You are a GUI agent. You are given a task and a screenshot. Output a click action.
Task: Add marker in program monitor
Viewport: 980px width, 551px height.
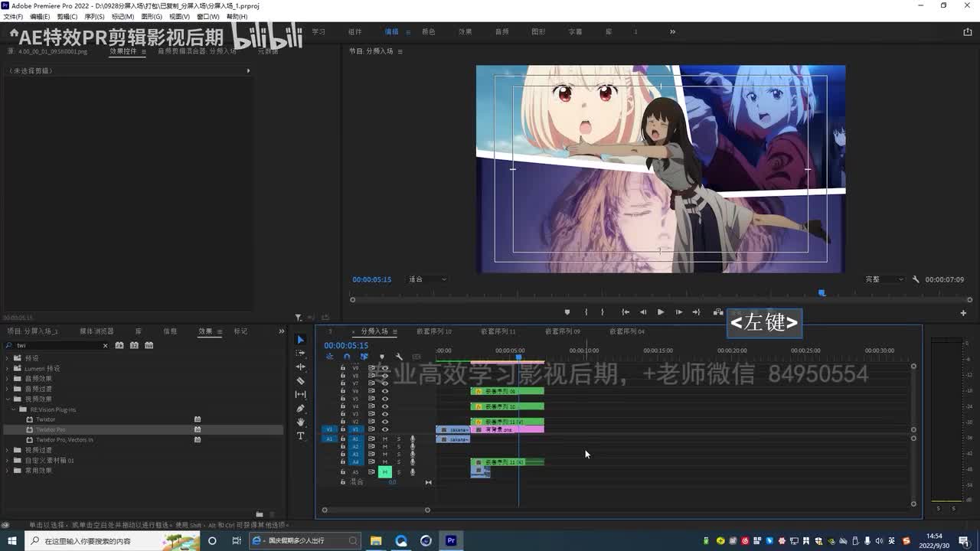click(x=567, y=312)
